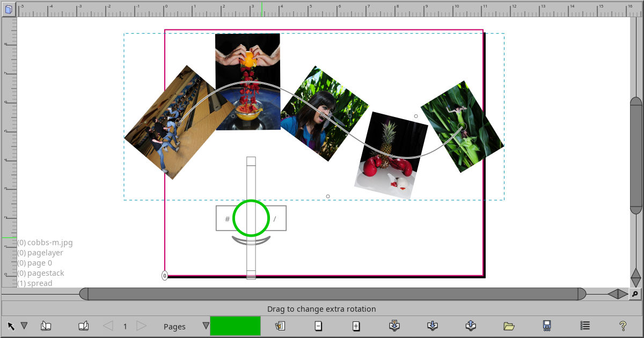This screenshot has height=338, width=644.
Task: Select the arrow selection tool
Action: coord(11,325)
